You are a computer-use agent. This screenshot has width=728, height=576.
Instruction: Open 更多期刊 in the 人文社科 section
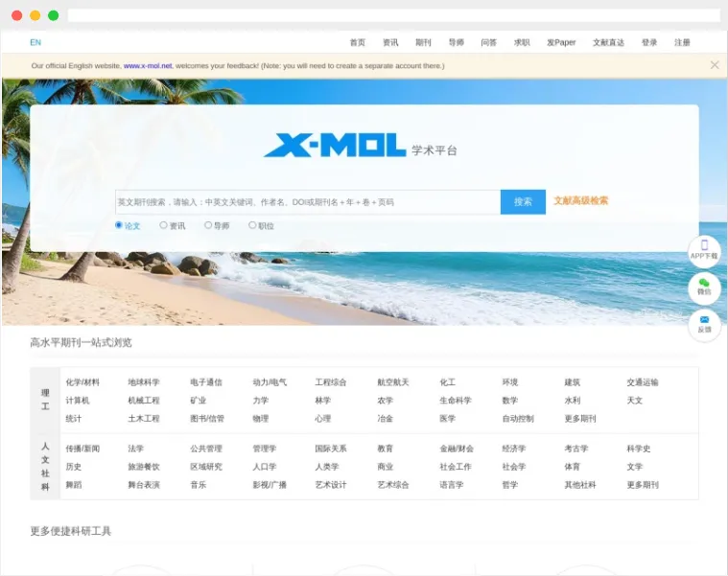[643, 485]
